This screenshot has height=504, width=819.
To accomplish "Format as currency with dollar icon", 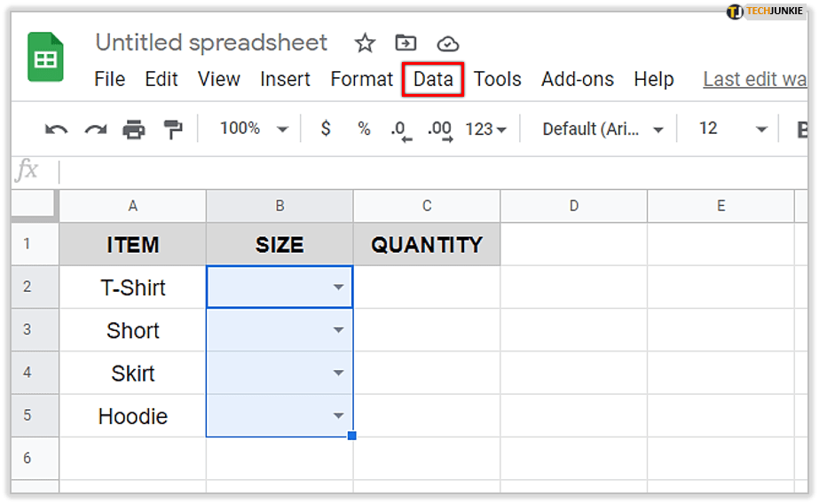I will 326,129.
